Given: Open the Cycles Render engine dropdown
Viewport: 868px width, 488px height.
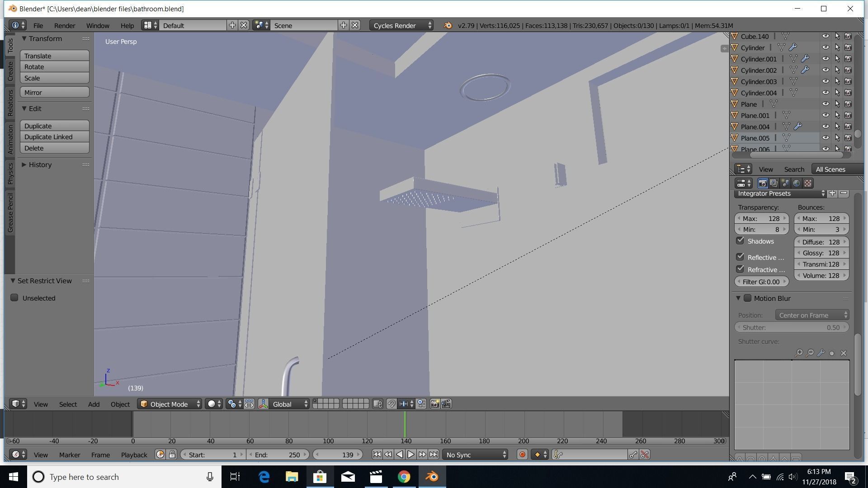Looking at the screenshot, I should 401,25.
